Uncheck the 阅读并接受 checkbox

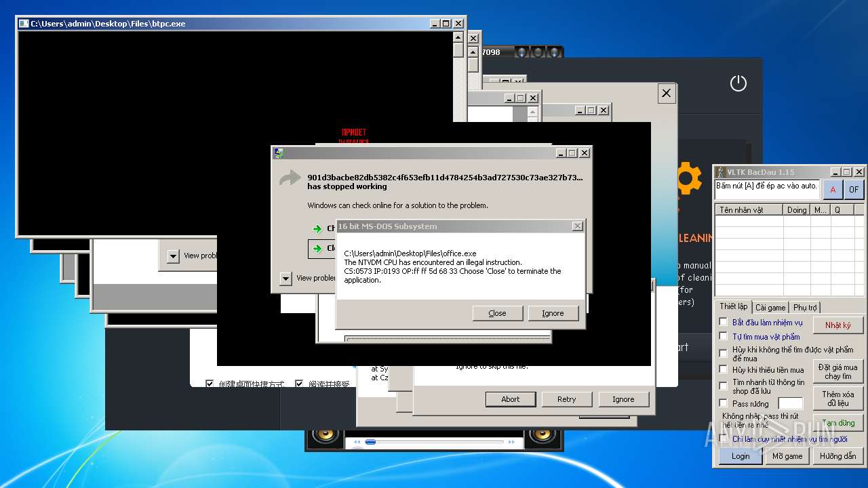point(299,384)
